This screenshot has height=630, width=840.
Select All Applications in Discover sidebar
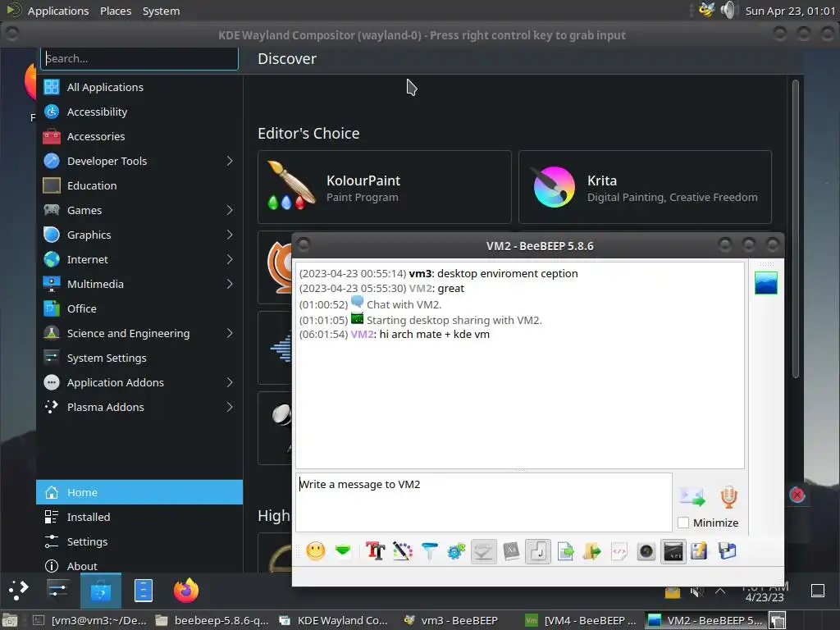[139, 87]
